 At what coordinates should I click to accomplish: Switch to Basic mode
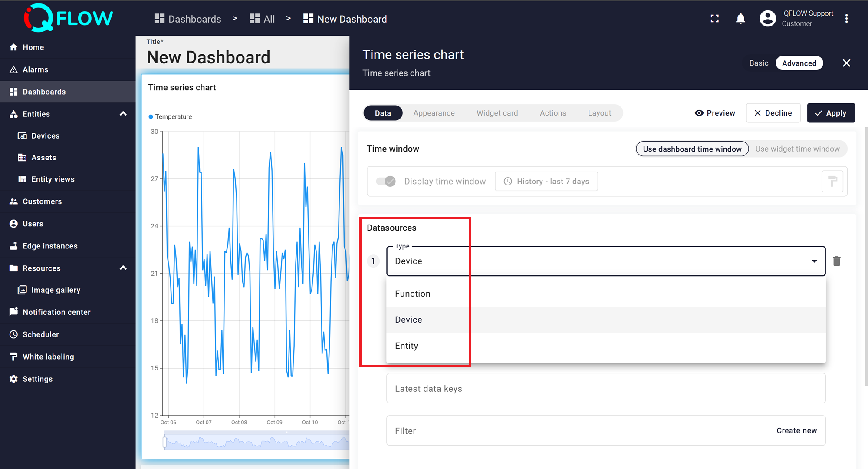point(758,63)
